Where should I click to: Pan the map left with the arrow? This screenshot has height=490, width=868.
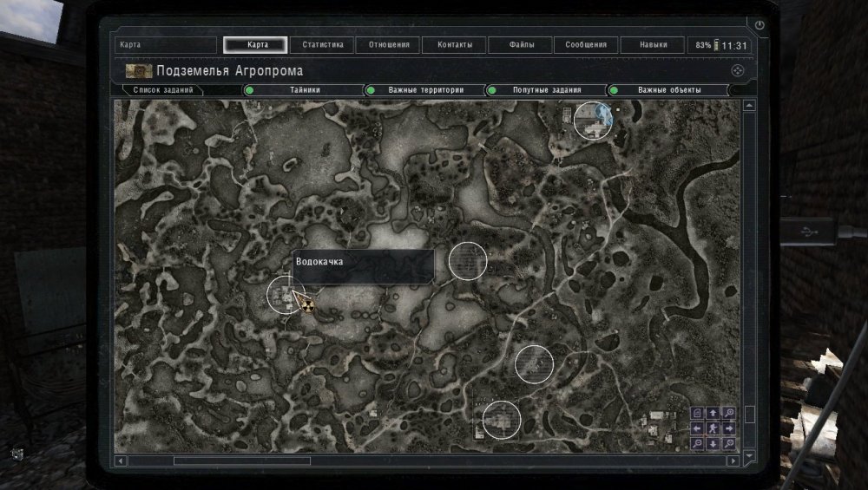coord(697,428)
